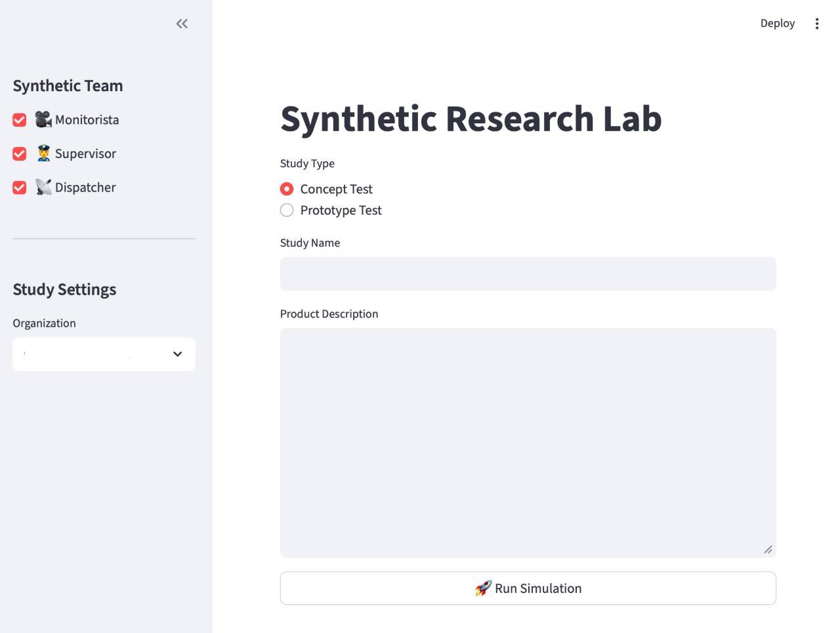840x633 pixels.
Task: Click the Synthetic Research Lab heading
Action: coord(471,119)
